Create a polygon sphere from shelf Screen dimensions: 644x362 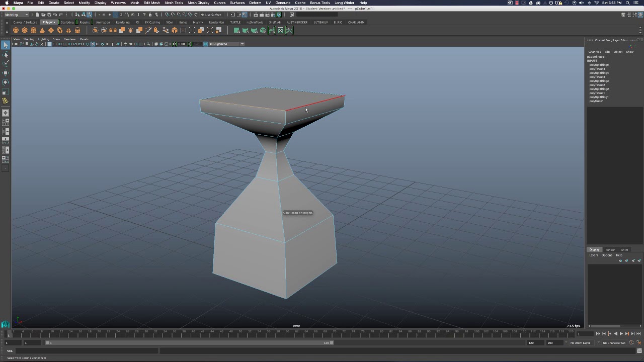point(16,31)
